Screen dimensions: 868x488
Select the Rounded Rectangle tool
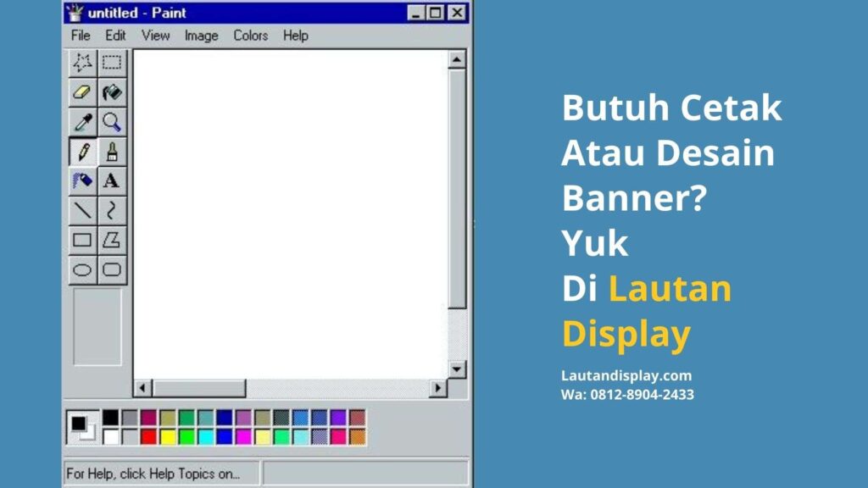111,270
